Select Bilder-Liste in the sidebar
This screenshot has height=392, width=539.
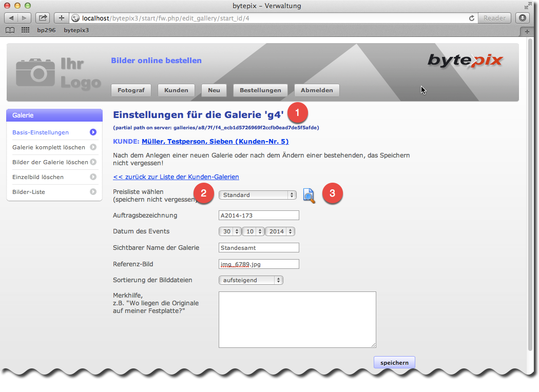point(29,192)
